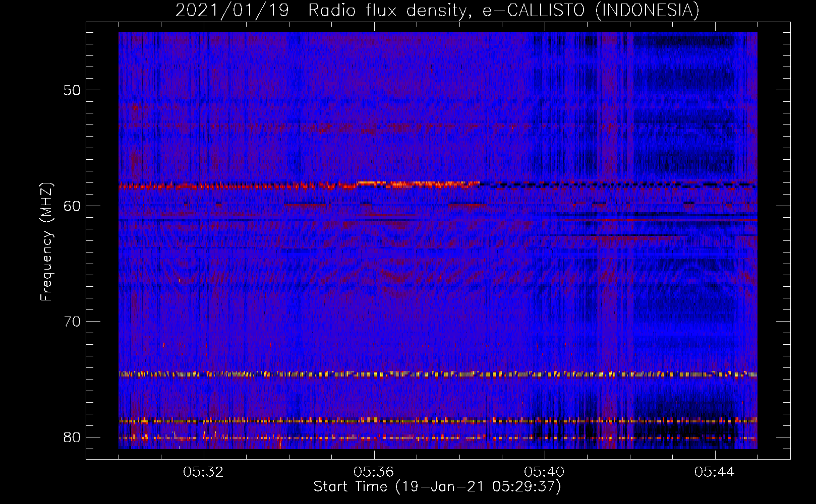Image resolution: width=816 pixels, height=504 pixels.
Task: Click the 50 frequency tick label
Action: click(72, 90)
